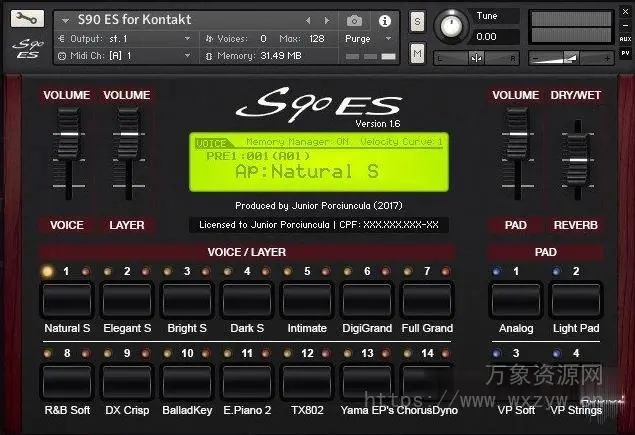635x435 pixels.
Task: Toggle voice LED left of number 3
Action: [167, 271]
